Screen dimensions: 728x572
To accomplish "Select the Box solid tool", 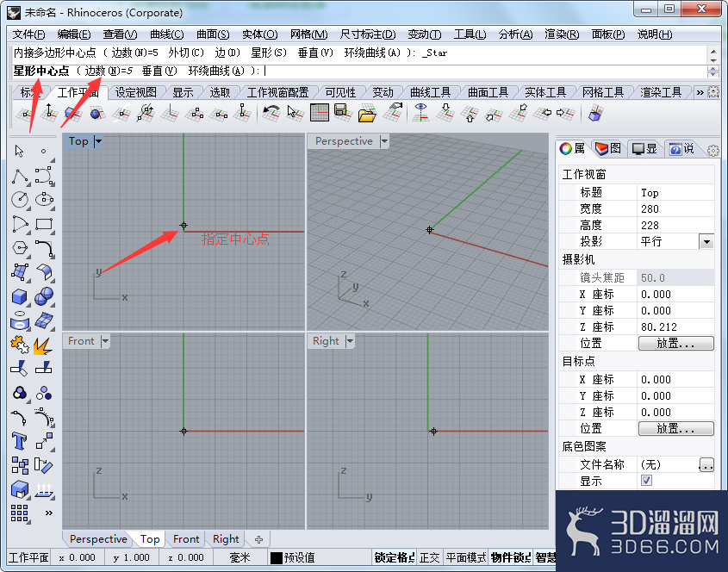I will tap(20, 296).
